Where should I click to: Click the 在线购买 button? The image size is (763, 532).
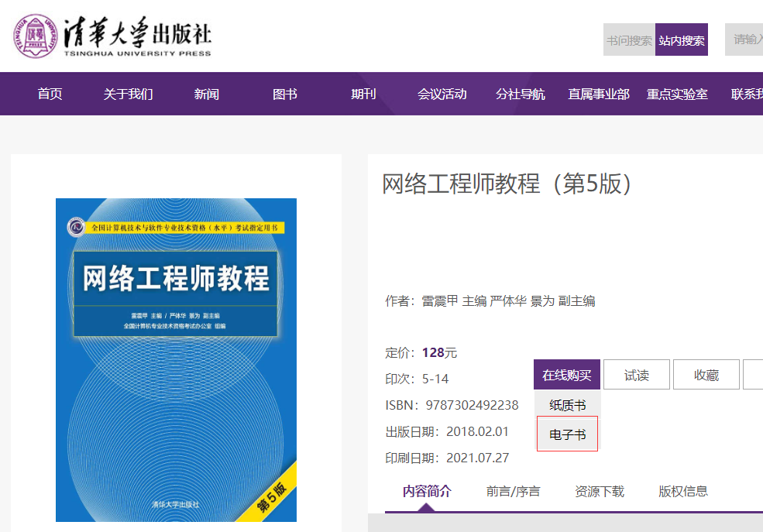point(567,375)
